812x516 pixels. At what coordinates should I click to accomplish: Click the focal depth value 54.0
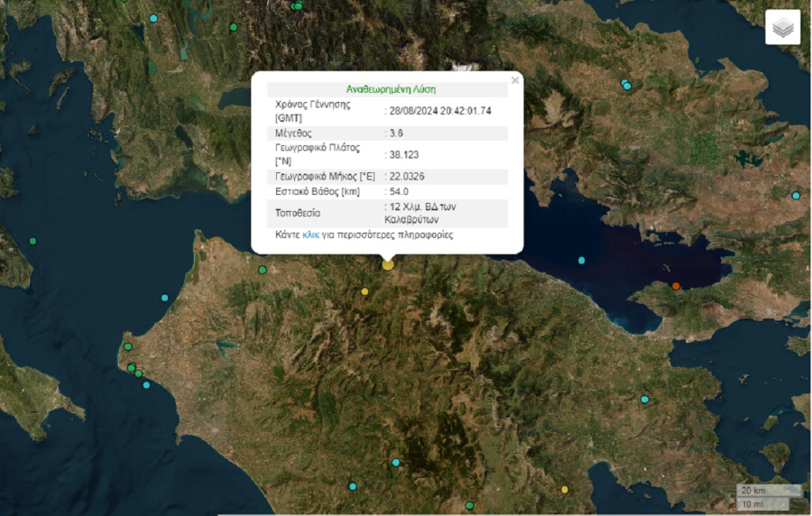point(399,191)
